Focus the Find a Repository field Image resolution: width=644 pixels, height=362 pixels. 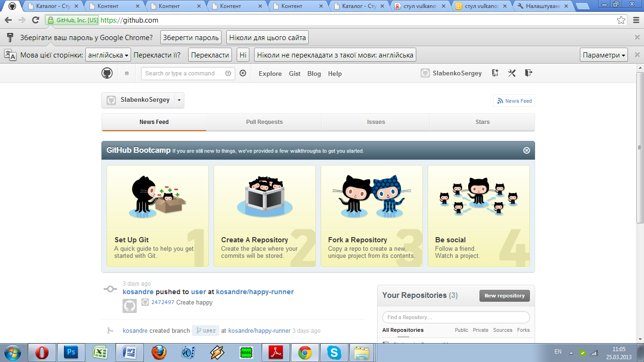[456, 317]
